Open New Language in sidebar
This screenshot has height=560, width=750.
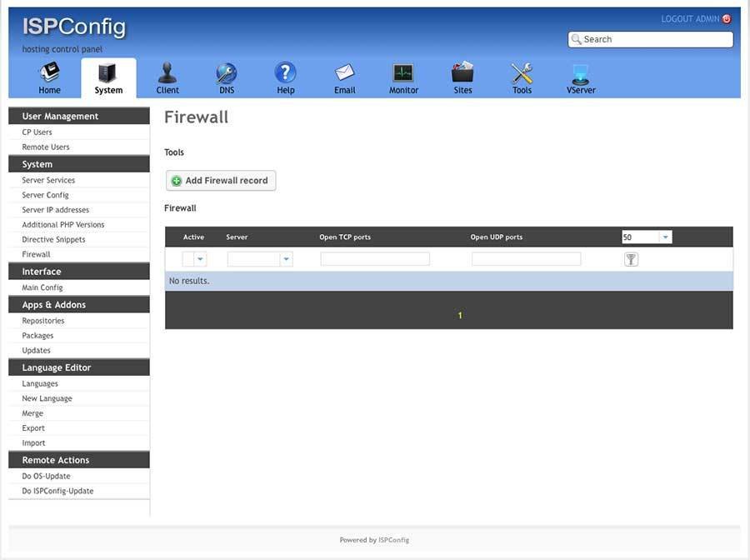click(47, 398)
